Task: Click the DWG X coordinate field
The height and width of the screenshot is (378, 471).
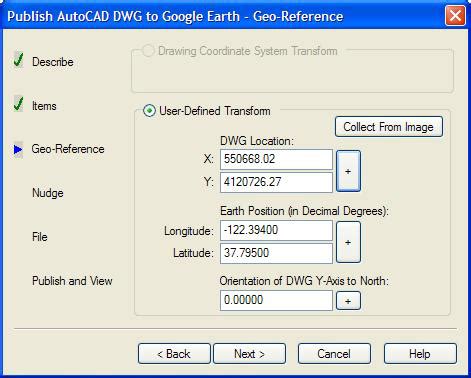Action: pyautogui.click(x=276, y=159)
